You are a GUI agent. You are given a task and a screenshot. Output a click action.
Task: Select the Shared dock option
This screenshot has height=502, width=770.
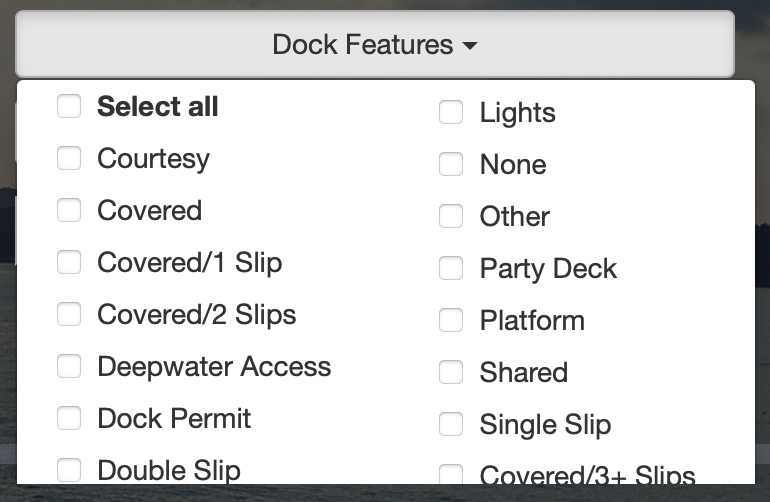451,373
